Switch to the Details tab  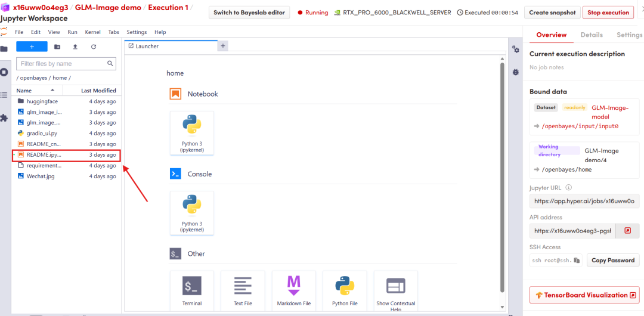592,35
